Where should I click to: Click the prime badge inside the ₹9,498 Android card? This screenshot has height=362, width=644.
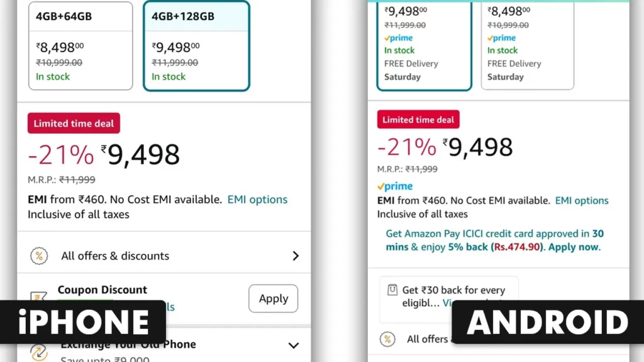point(397,38)
